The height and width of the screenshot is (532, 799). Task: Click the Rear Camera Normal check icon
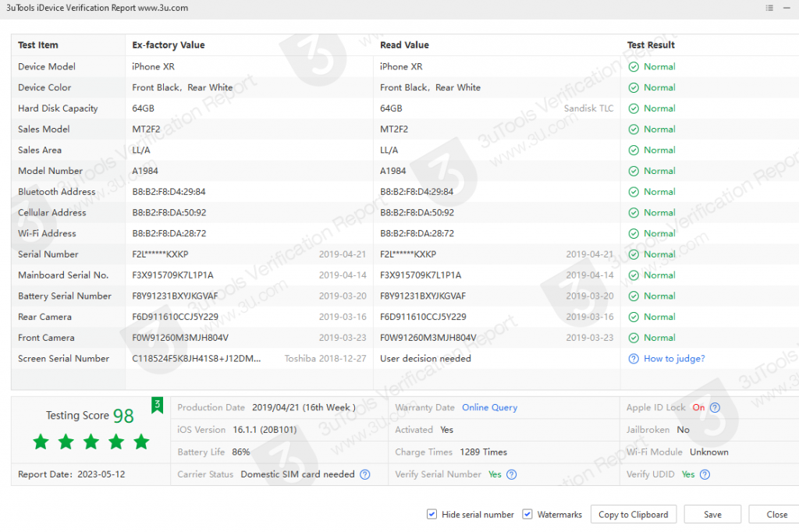pos(634,317)
